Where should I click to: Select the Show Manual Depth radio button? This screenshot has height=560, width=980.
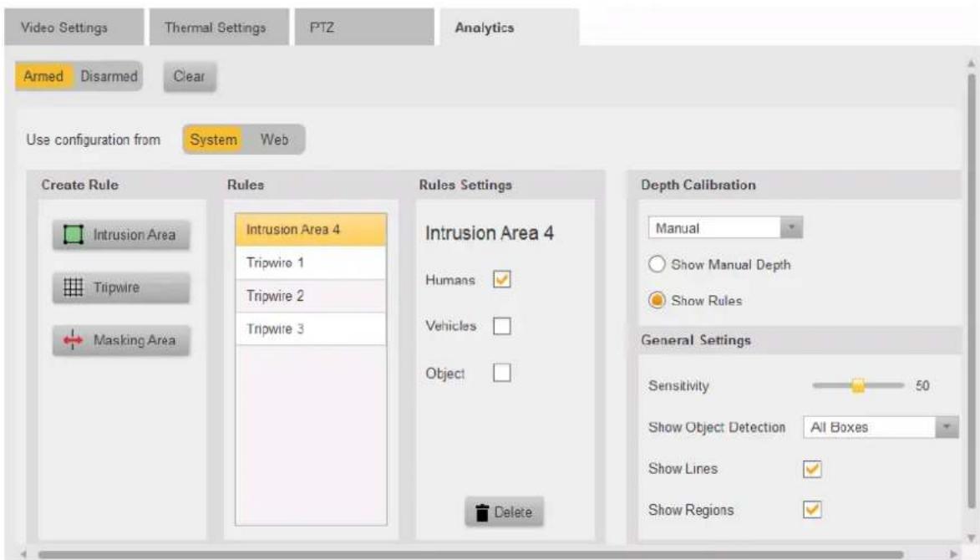click(657, 264)
